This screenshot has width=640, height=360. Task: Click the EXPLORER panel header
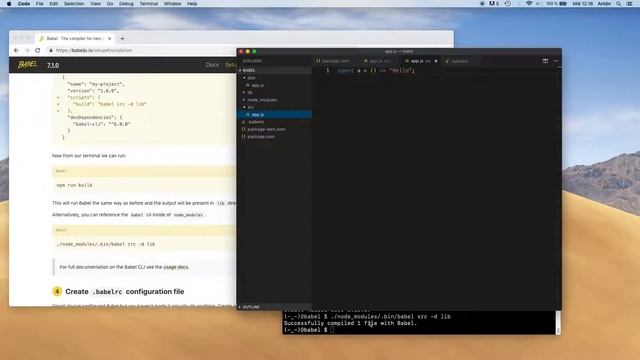tap(253, 61)
